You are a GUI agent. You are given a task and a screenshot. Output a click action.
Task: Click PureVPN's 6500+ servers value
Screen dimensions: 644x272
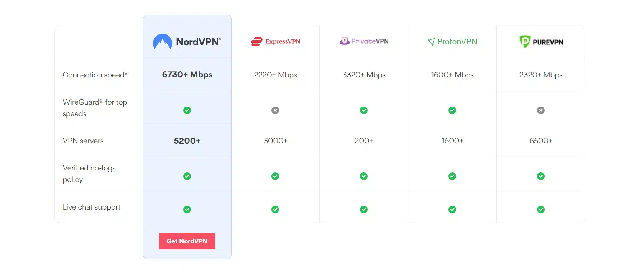[x=541, y=141]
